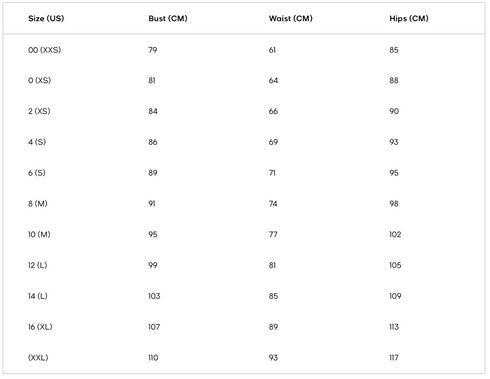Screen dimensions: 490x379
Task: Click hips value 117 in XXL row
Action: [x=394, y=358]
